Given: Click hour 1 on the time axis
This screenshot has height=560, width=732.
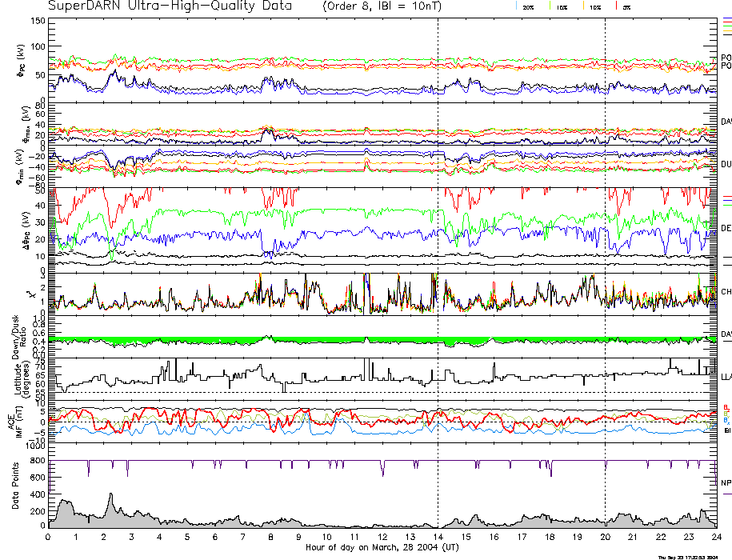Looking at the screenshot, I should point(76,537).
